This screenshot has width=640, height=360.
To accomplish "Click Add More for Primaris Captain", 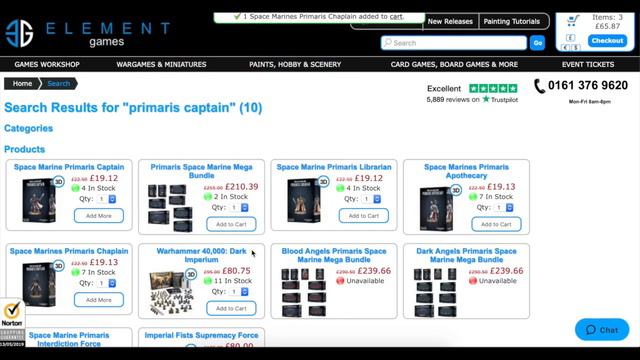I will click(99, 216).
